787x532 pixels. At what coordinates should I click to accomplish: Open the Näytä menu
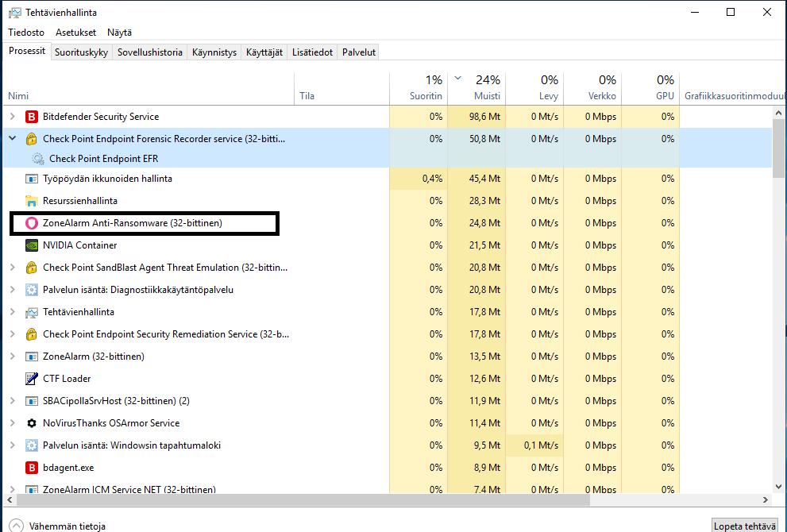click(x=119, y=33)
